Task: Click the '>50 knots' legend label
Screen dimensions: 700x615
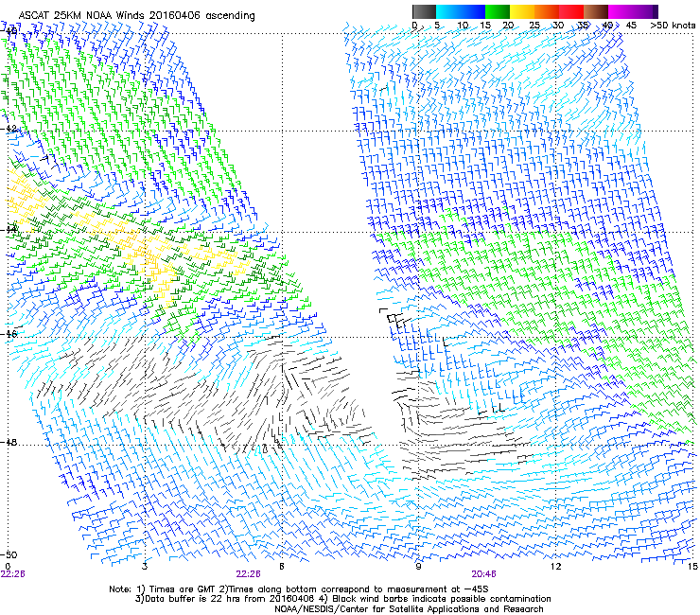Action: coord(674,26)
